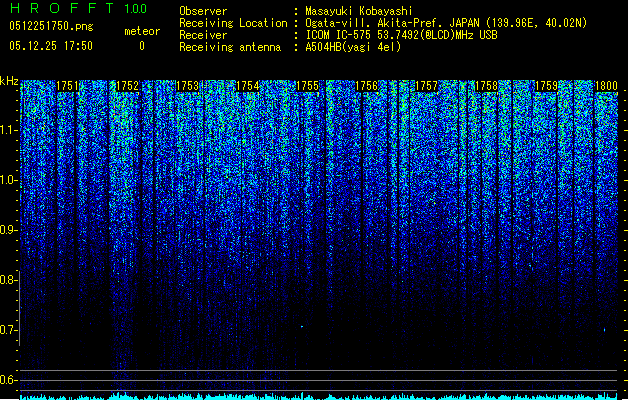Click the Receiving Location label
This screenshot has width=629, height=400.
pyautogui.click(x=233, y=23)
